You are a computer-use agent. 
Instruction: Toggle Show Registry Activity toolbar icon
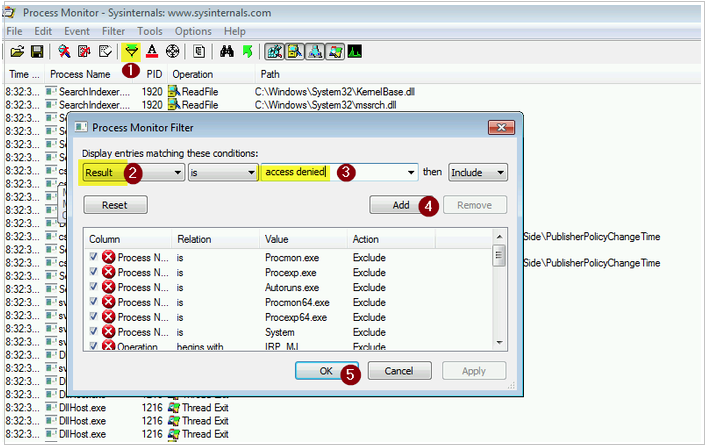274,52
